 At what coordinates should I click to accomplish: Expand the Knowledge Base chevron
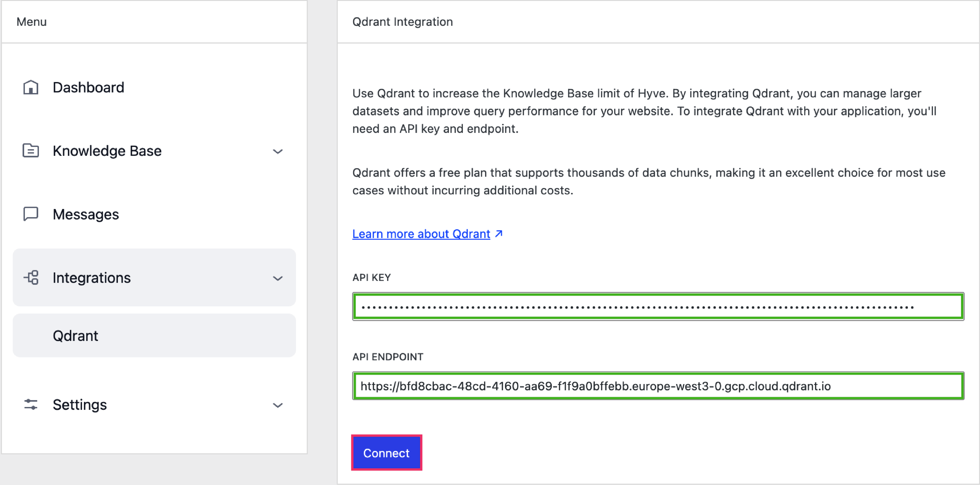click(x=278, y=152)
